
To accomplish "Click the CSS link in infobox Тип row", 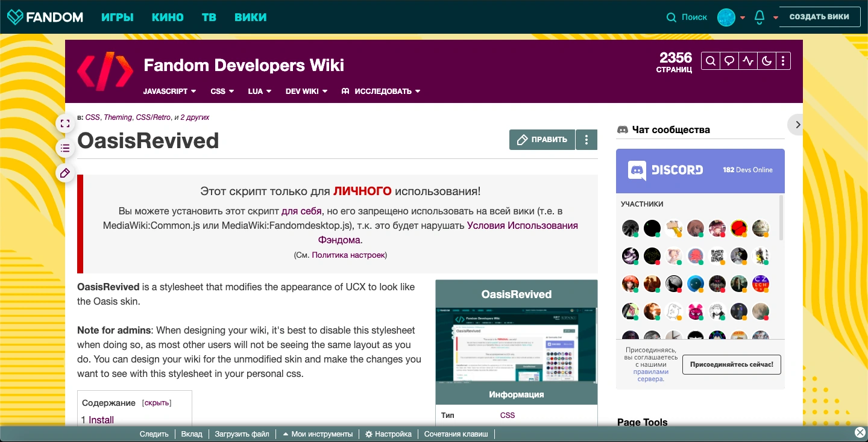I will point(508,416).
